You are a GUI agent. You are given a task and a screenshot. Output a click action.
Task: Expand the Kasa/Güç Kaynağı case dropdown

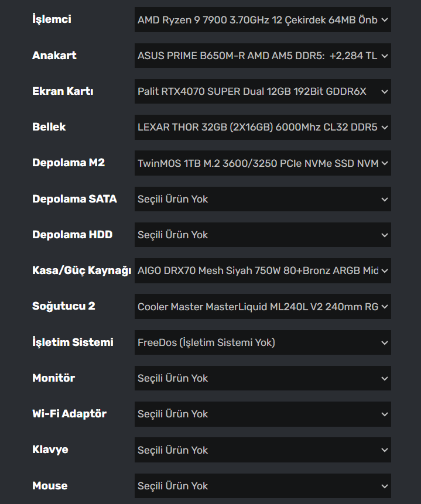(262, 271)
